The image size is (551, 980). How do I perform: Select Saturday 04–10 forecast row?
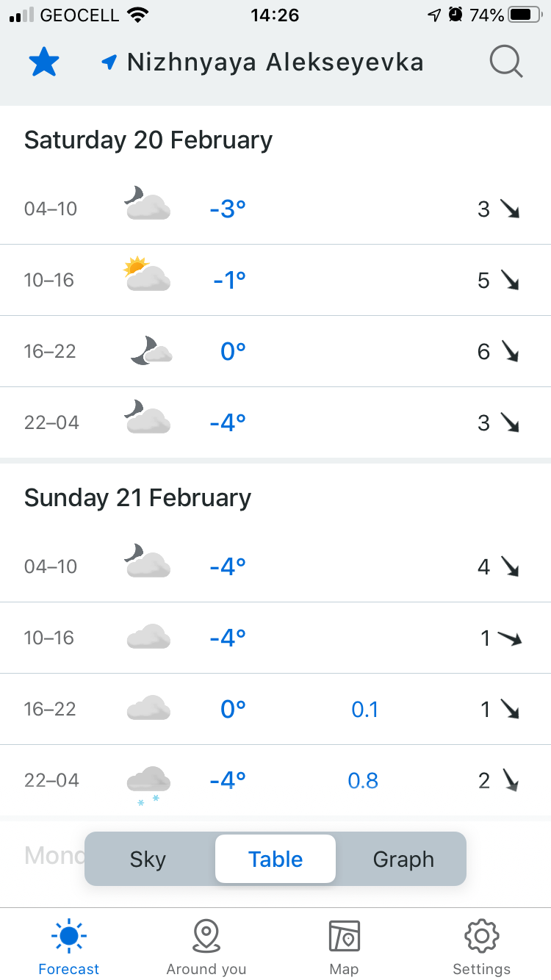(275, 209)
